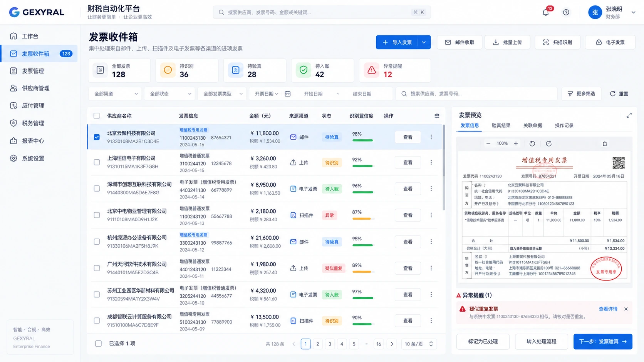Rotate the invoice preview clockwise
Image resolution: width=644 pixels, height=362 pixels.
coord(549,143)
